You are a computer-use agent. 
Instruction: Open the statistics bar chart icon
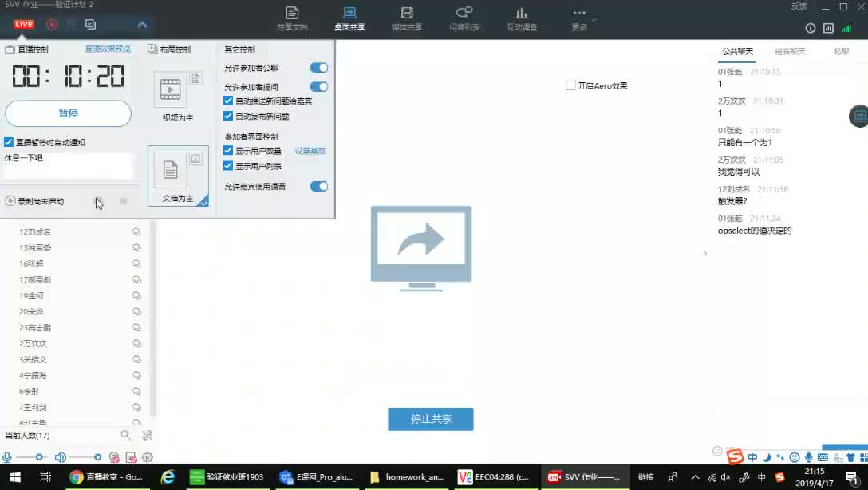tap(828, 28)
